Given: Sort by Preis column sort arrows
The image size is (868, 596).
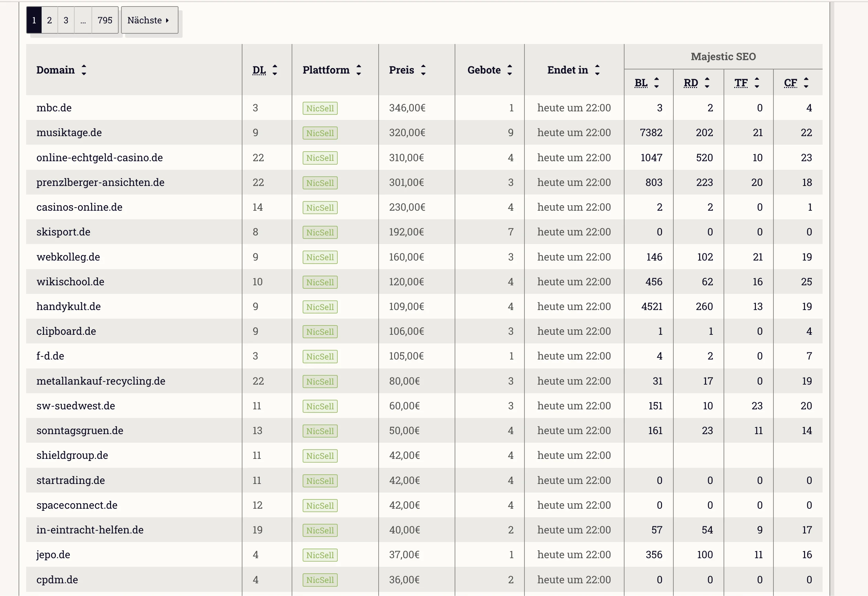Looking at the screenshot, I should coord(423,70).
